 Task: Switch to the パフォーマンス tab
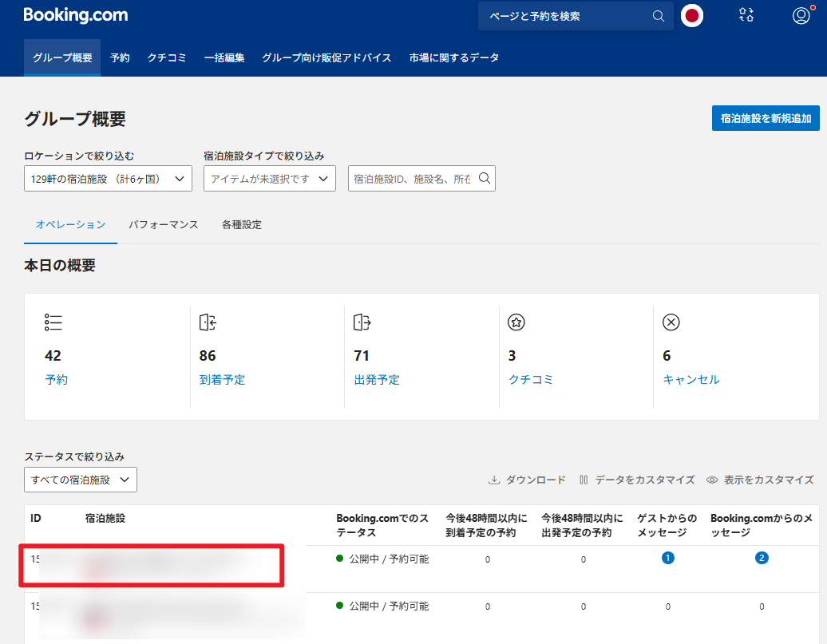pos(164,225)
